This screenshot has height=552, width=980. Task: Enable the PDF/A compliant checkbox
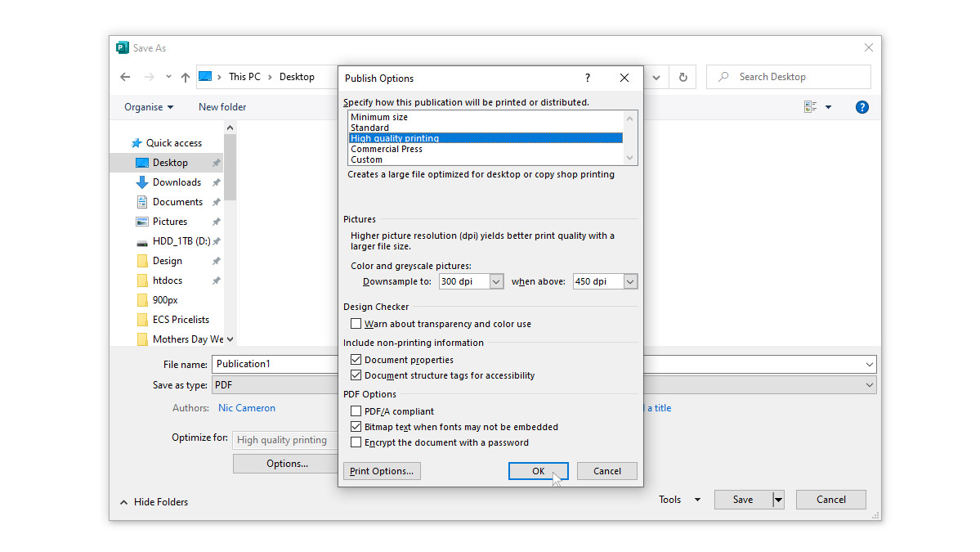[x=356, y=411]
